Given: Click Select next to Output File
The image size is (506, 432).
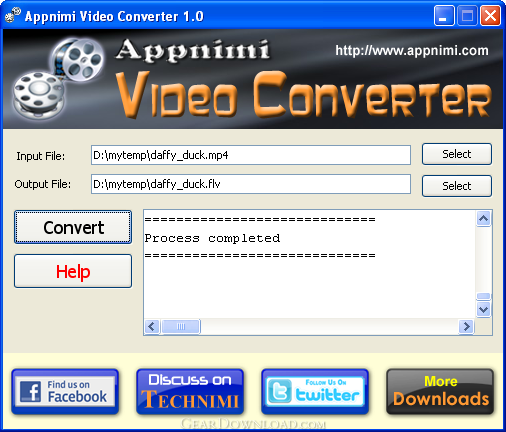Looking at the screenshot, I should 457,186.
